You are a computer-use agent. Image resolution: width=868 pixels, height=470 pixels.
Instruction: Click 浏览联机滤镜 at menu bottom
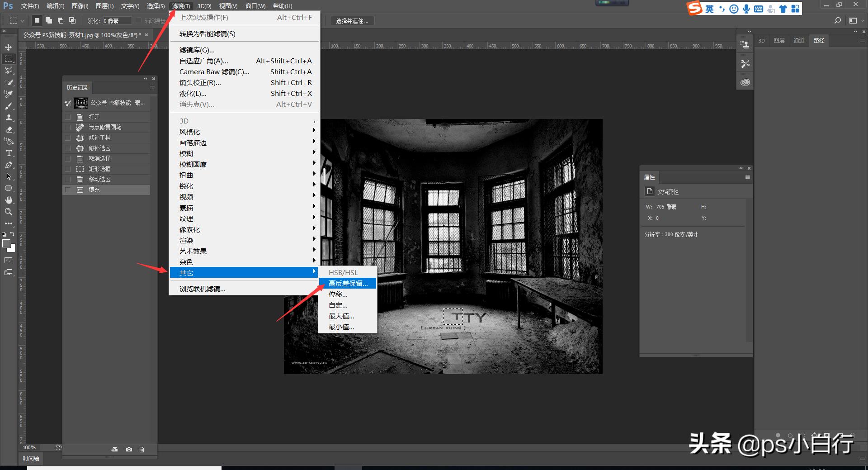point(244,289)
